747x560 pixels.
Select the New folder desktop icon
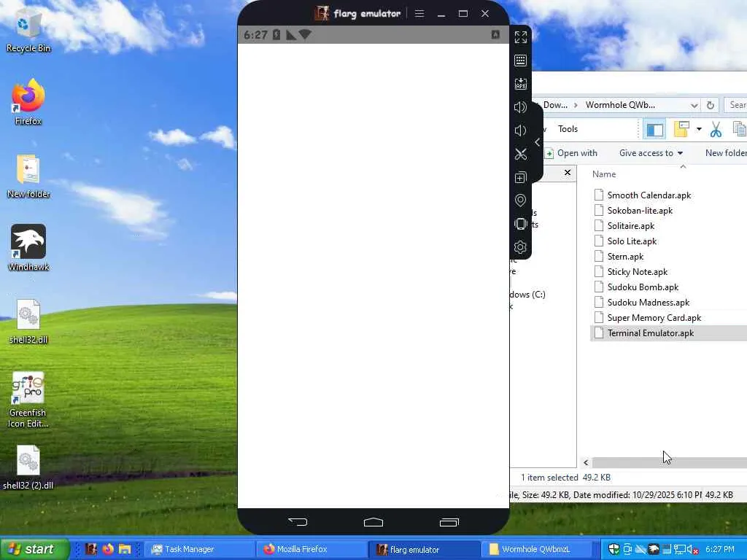[x=28, y=176]
